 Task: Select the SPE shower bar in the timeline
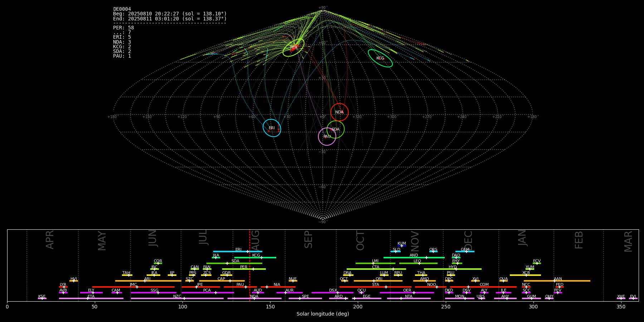pos(305,298)
